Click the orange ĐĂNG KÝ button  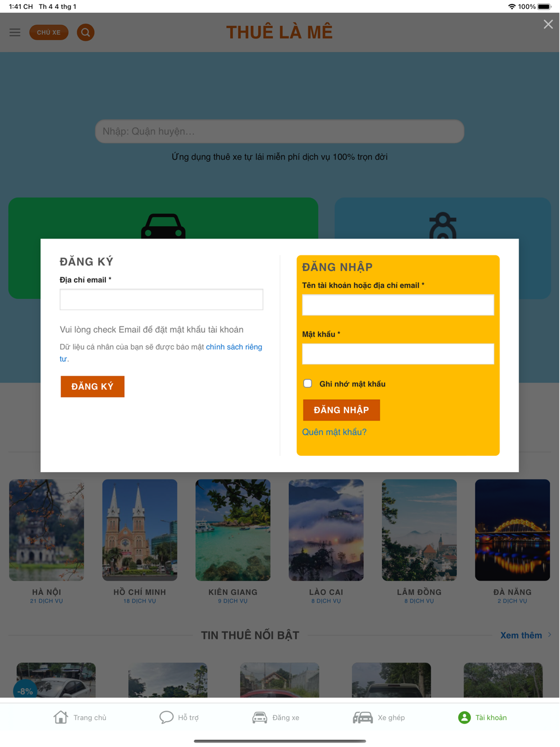(92, 386)
